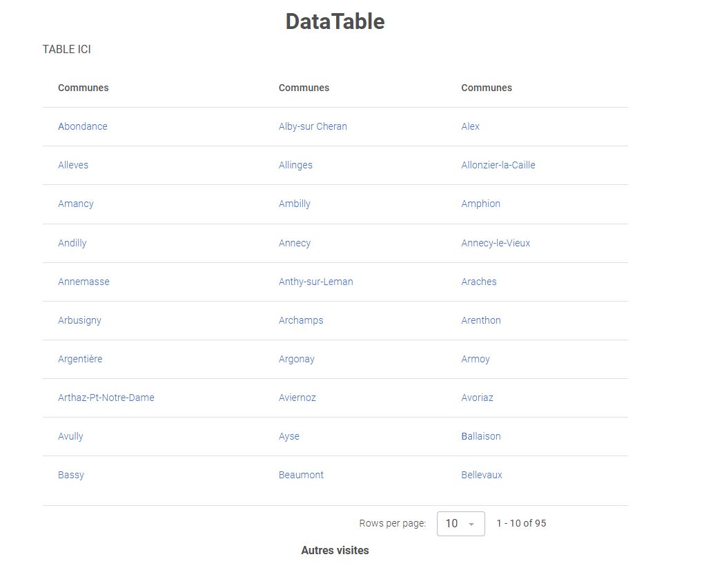Image resolution: width=724 pixels, height=588 pixels.
Task: Click the Beaumont link
Action: click(x=301, y=475)
